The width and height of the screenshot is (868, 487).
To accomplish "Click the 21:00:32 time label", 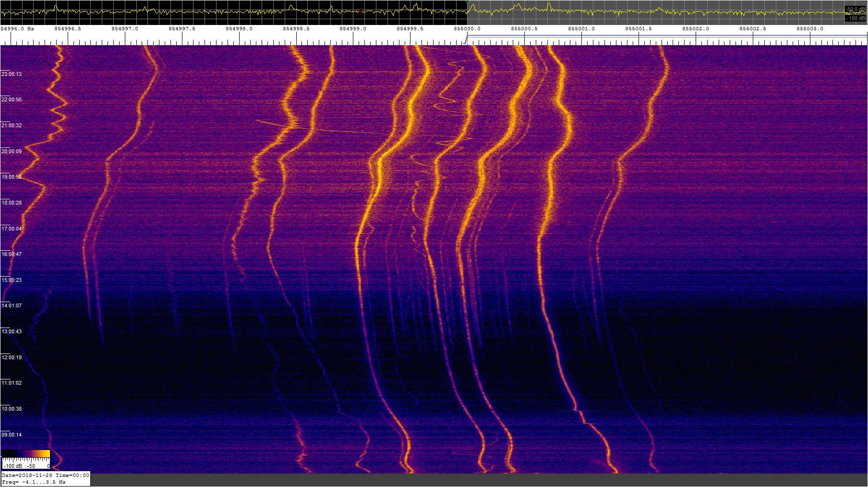I will click(x=12, y=125).
